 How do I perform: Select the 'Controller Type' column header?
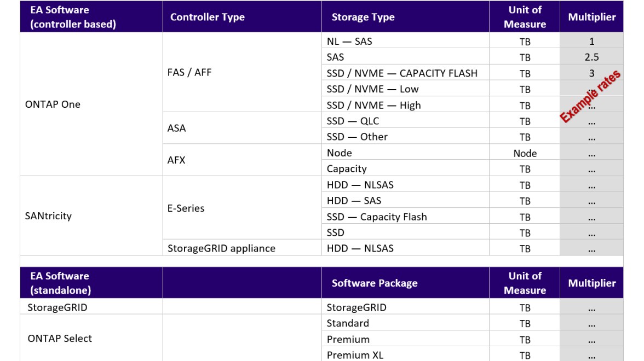(x=208, y=17)
